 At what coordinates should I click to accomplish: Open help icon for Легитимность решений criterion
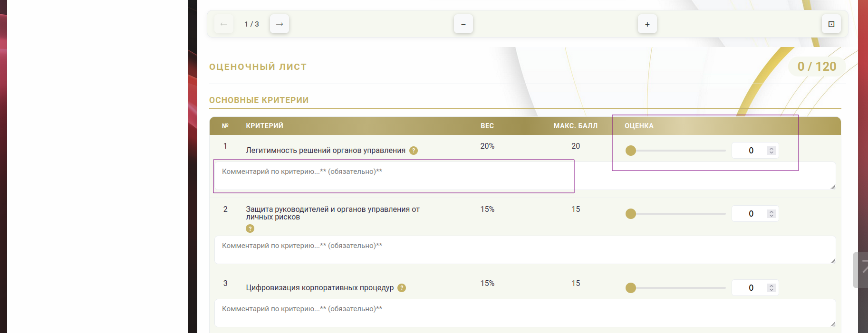pos(414,151)
